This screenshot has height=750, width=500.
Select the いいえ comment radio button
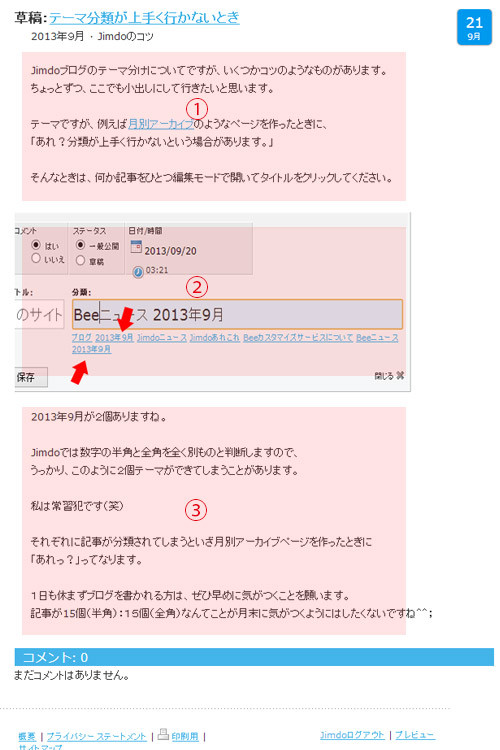pos(36,258)
